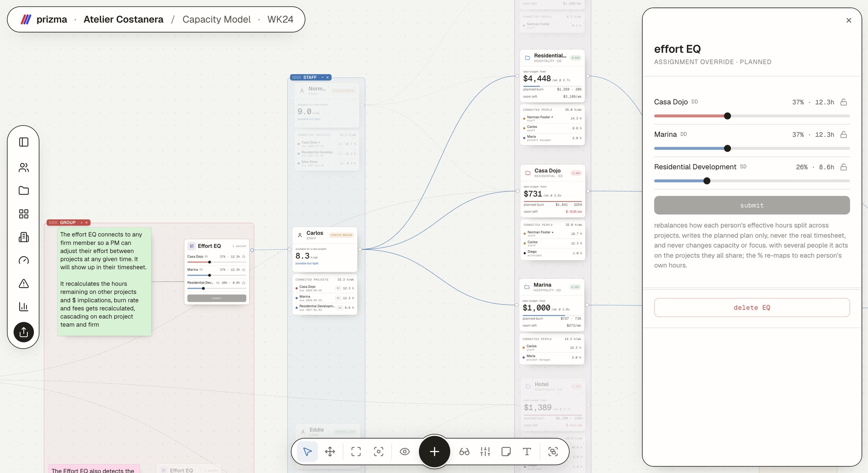Toggle Casa Dojo lock in Effort EQ node
Image resolution: width=868 pixels, height=473 pixels.
pyautogui.click(x=243, y=257)
